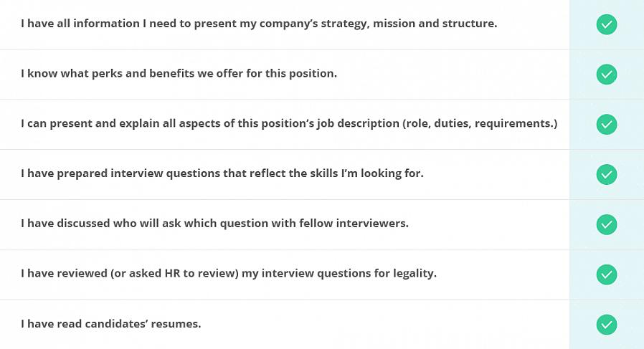Click the statement about discussing with fellow interviewers
Viewport: 644px width, 349px height.
(214, 224)
